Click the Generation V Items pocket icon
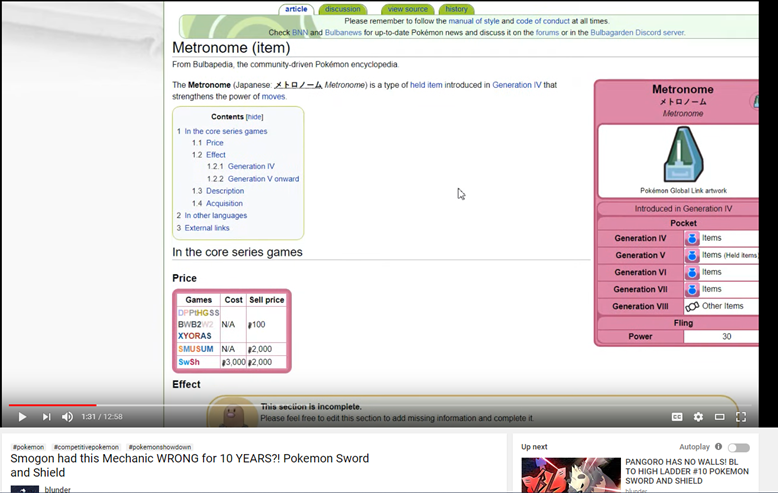778x493 pixels. click(692, 255)
